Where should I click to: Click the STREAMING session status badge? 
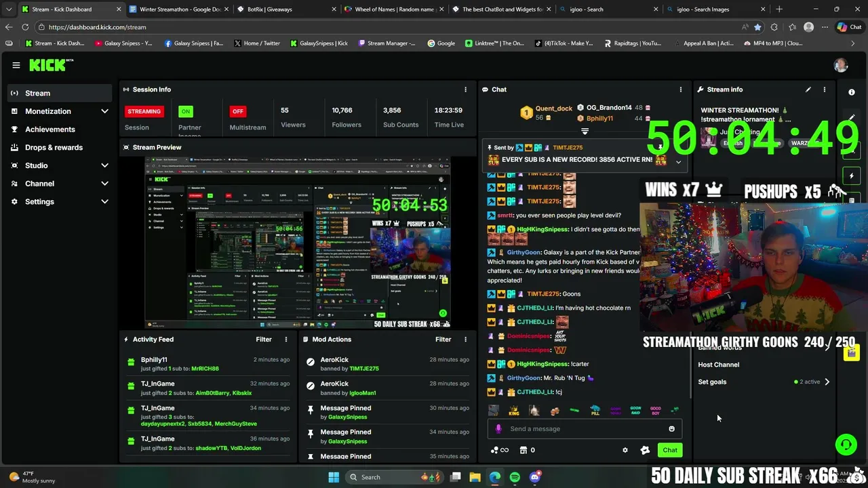point(144,111)
